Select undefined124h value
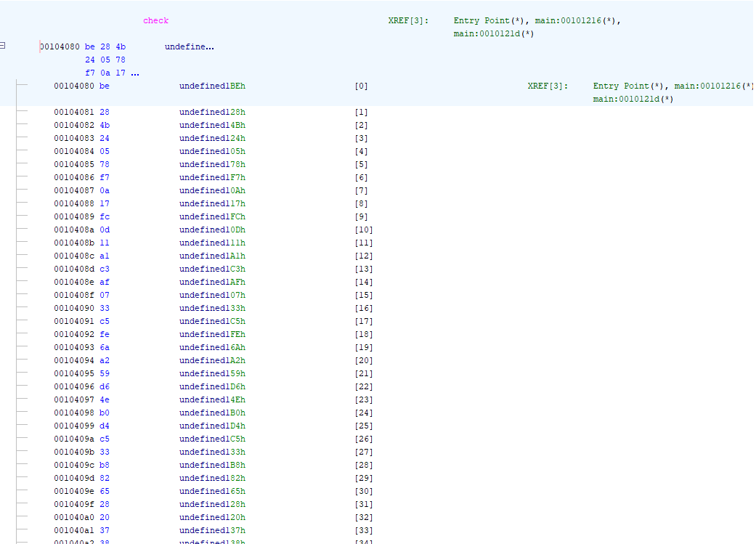 pyautogui.click(x=212, y=138)
